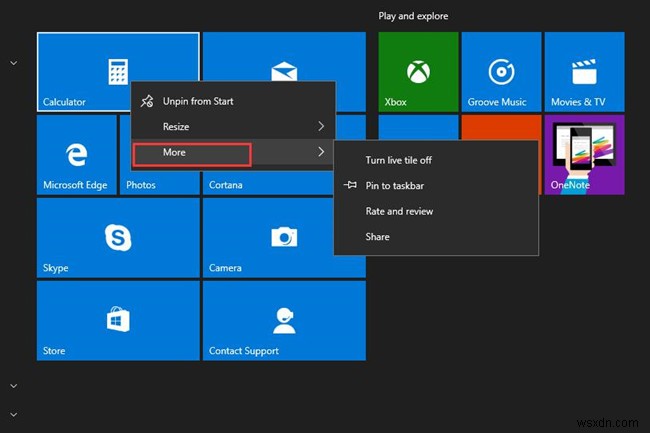Click the Contact Support label
The height and width of the screenshot is (433, 650).
coord(244,351)
